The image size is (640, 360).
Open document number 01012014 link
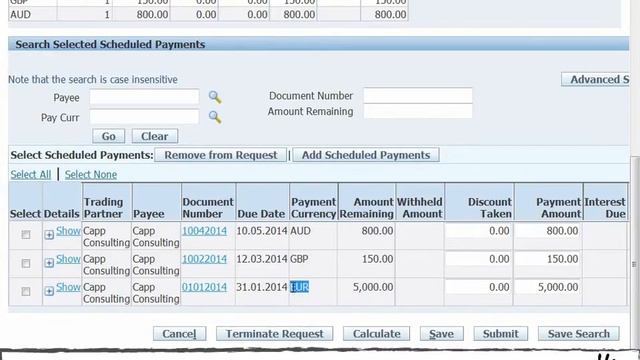pos(204,287)
